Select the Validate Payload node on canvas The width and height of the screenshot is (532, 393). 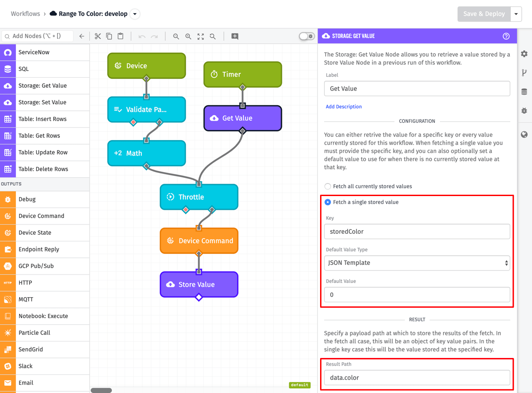[146, 110]
